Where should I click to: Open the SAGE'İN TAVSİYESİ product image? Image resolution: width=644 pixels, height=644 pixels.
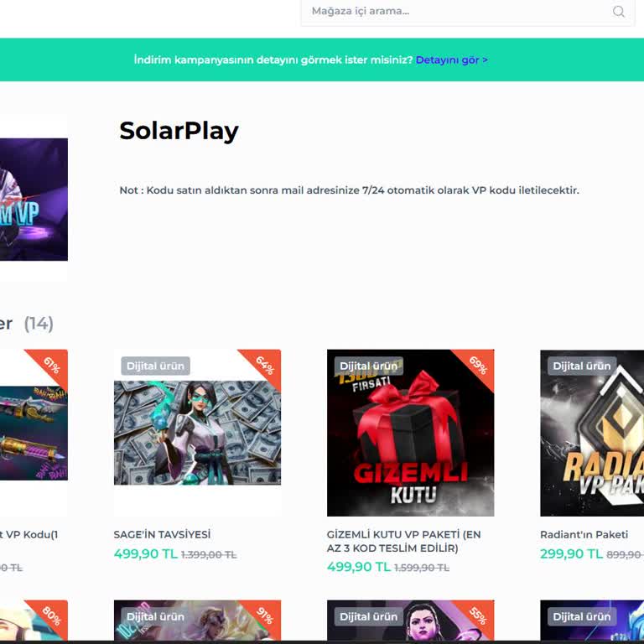(x=197, y=433)
